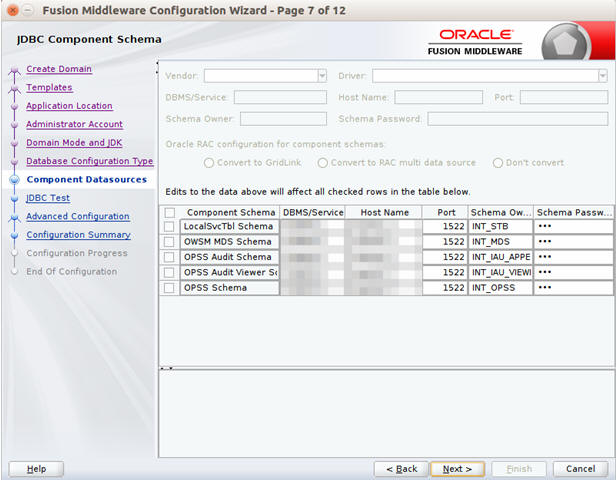Go to the Templates step

[x=49, y=88]
